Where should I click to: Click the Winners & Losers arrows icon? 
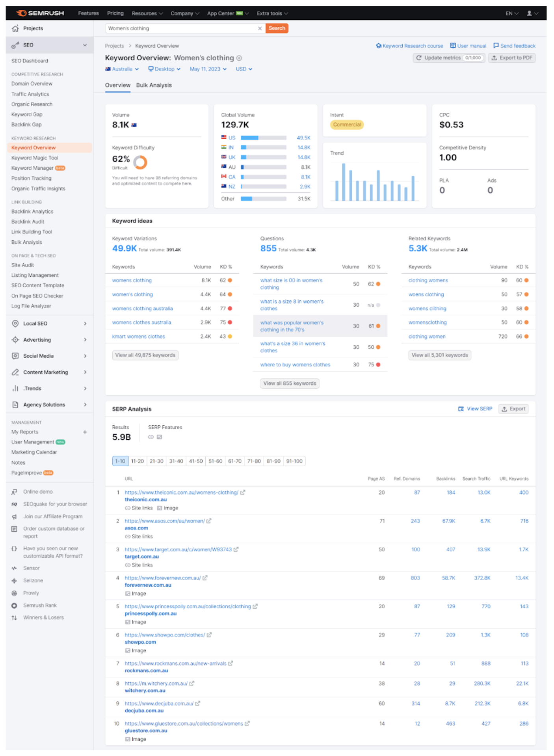[x=14, y=618]
